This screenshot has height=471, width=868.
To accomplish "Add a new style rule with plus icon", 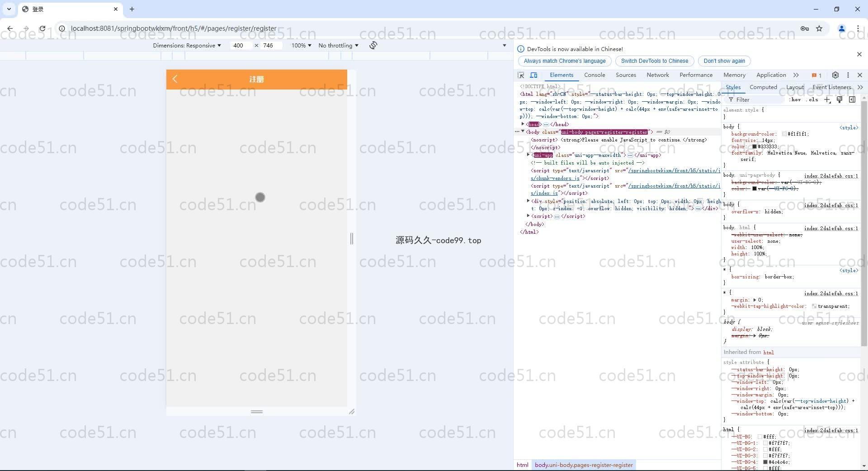I will [x=827, y=99].
